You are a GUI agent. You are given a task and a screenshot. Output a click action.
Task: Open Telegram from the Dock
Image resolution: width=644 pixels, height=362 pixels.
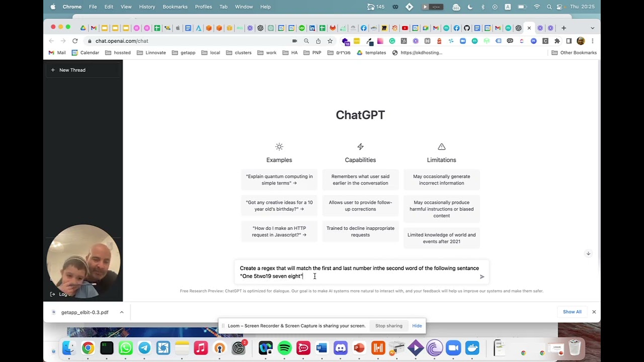pos(144,348)
